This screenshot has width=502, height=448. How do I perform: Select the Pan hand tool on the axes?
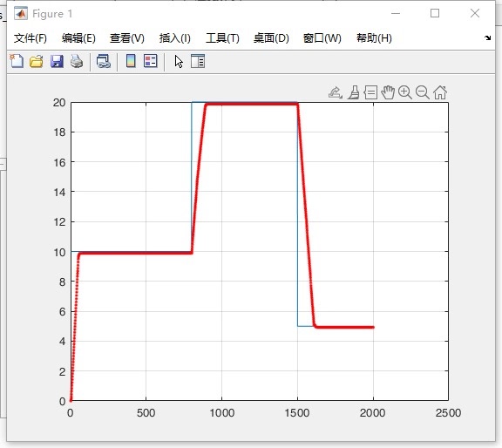point(388,92)
